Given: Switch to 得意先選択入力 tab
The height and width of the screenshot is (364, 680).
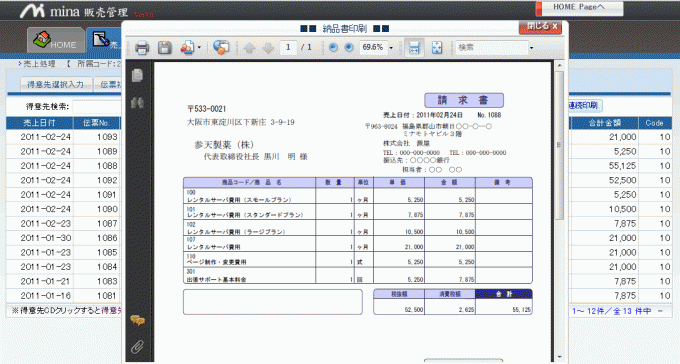Looking at the screenshot, I should pyautogui.click(x=56, y=85).
